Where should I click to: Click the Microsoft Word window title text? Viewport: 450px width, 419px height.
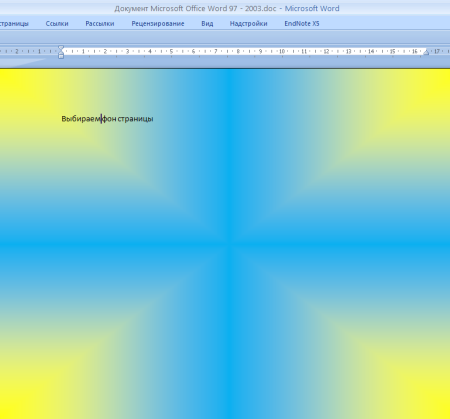tap(227, 9)
